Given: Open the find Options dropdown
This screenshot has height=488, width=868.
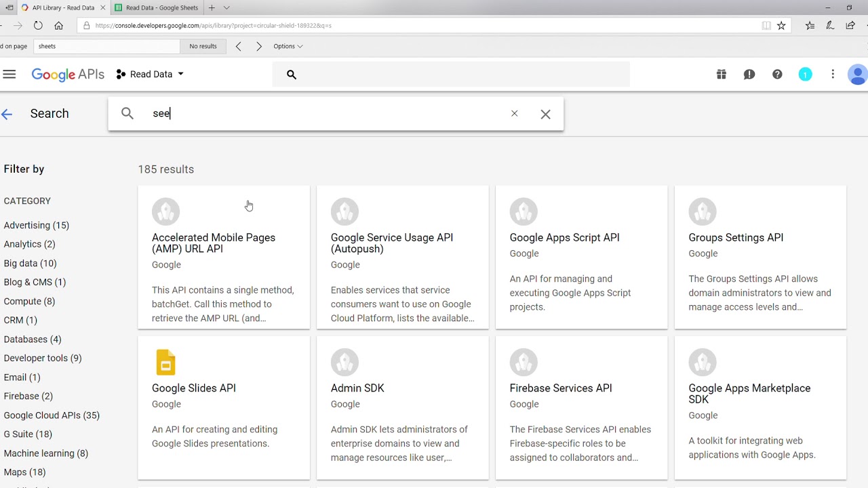Looking at the screenshot, I should point(288,46).
